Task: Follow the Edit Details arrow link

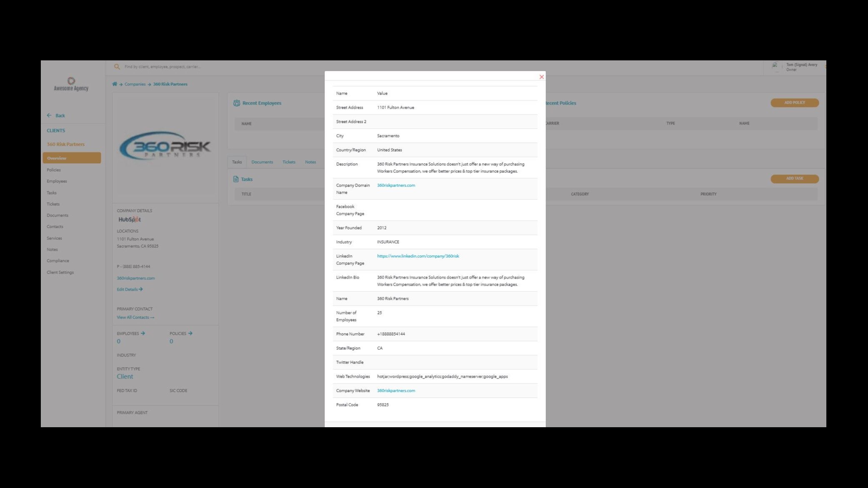Action: click(130, 289)
